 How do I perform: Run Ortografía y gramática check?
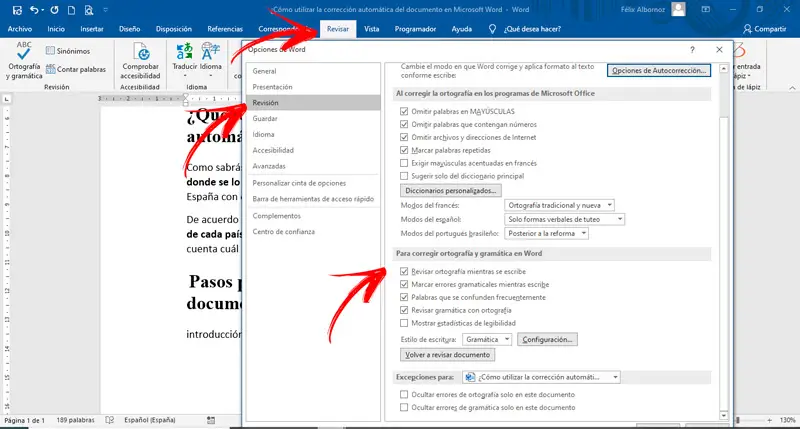pyautogui.click(x=23, y=60)
